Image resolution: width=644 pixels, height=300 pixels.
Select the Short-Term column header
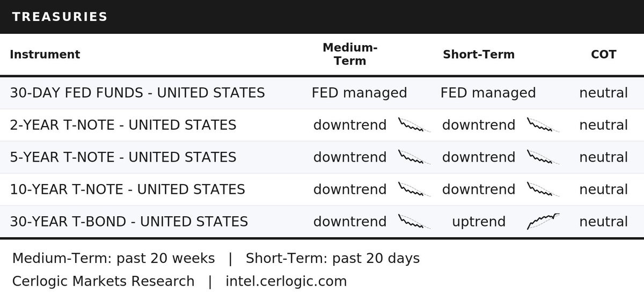click(479, 54)
